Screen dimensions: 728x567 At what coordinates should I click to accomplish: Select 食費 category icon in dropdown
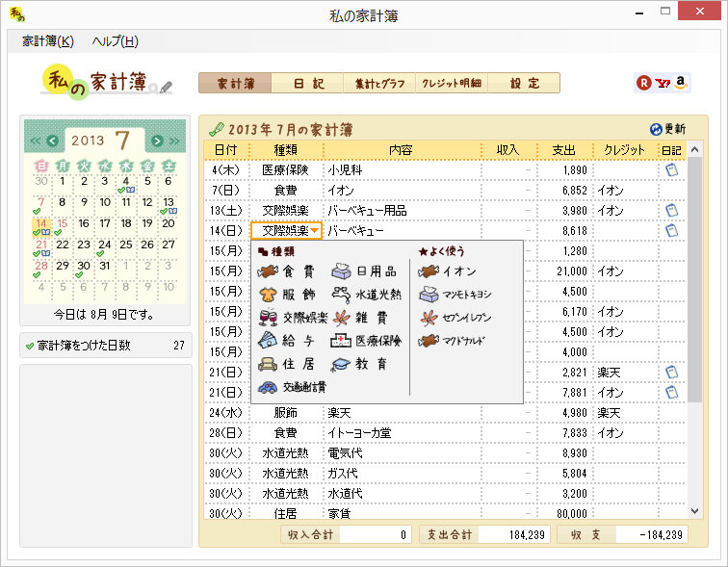coord(268,271)
